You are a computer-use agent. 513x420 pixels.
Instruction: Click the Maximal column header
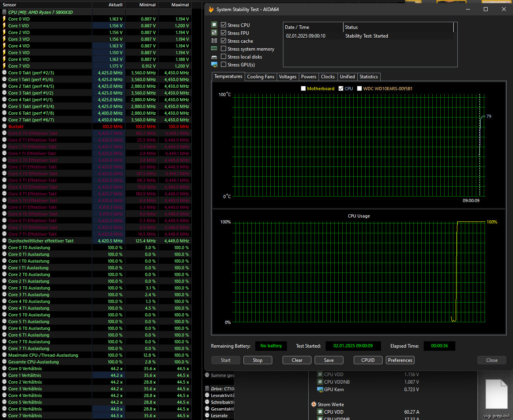click(x=175, y=5)
